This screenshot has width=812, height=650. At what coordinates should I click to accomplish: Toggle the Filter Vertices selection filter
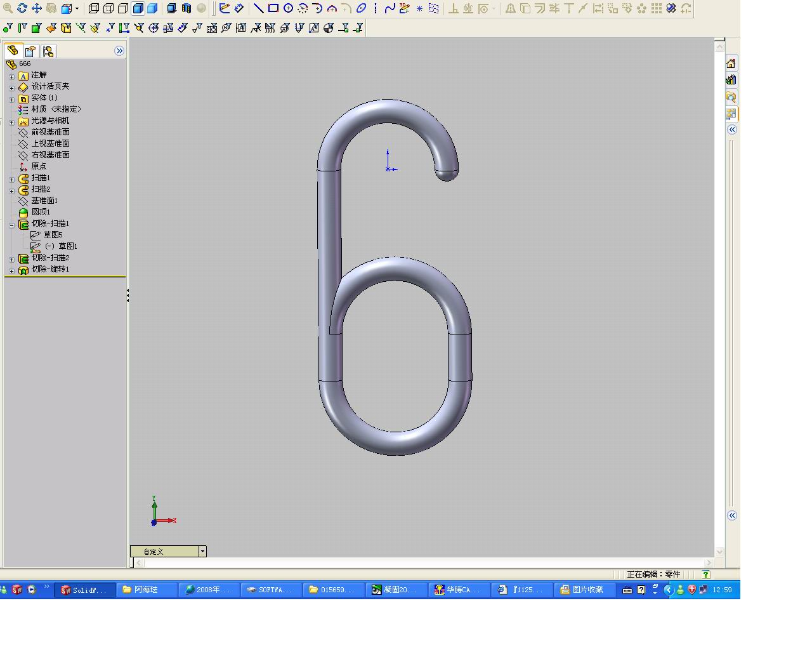point(8,28)
